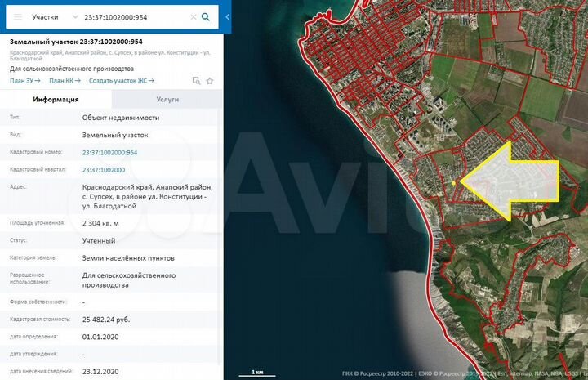Add parcel to favorites with star icon

(x=210, y=81)
